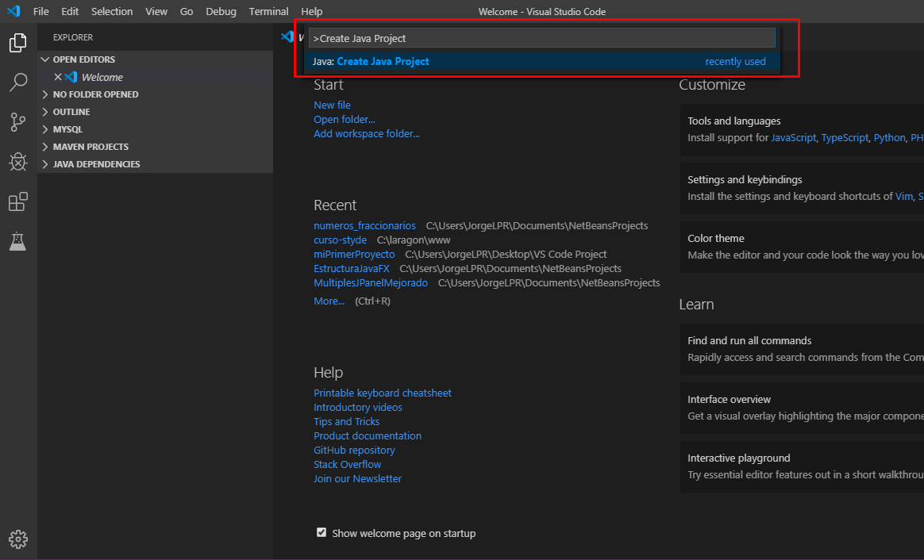924x560 pixels.
Task: Open recent project MultiplesJPanelMejorado
Action: 371,282
